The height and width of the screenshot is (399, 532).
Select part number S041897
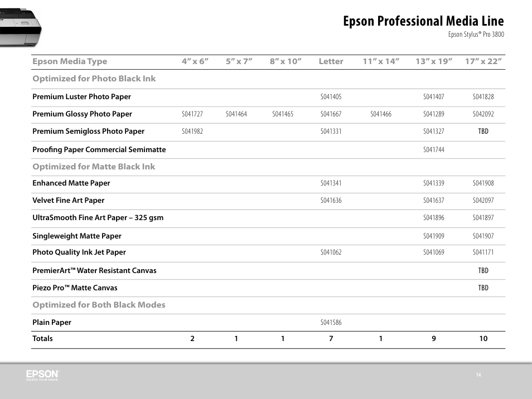tap(483, 218)
